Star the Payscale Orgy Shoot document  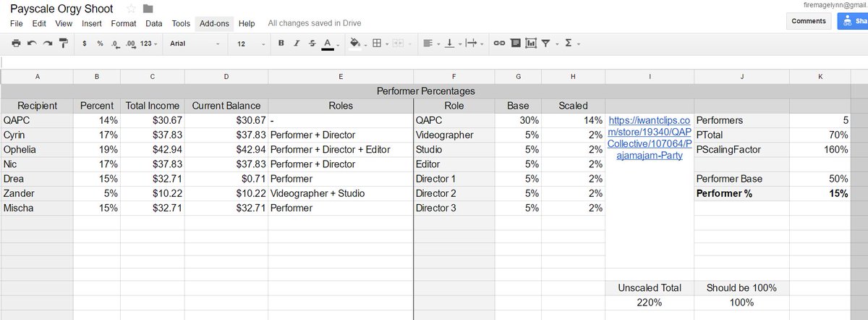131,9
